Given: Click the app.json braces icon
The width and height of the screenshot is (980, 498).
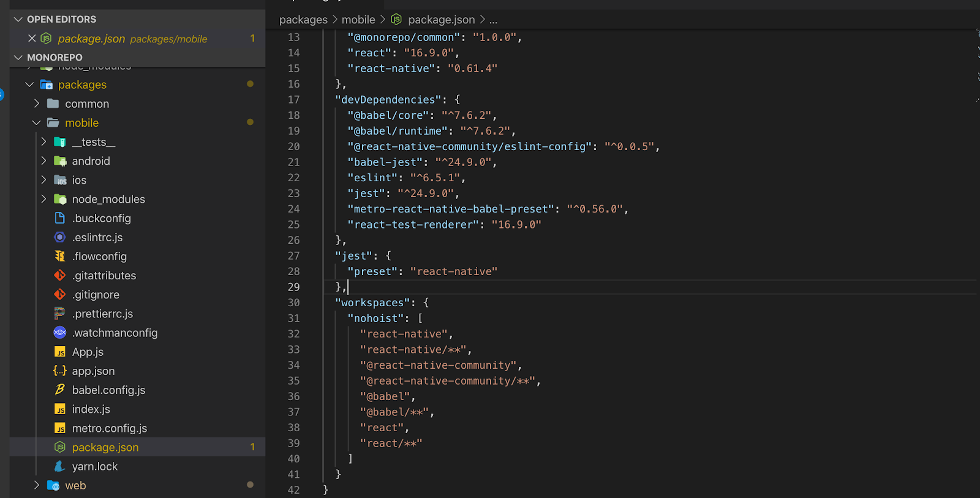Looking at the screenshot, I should point(60,371).
